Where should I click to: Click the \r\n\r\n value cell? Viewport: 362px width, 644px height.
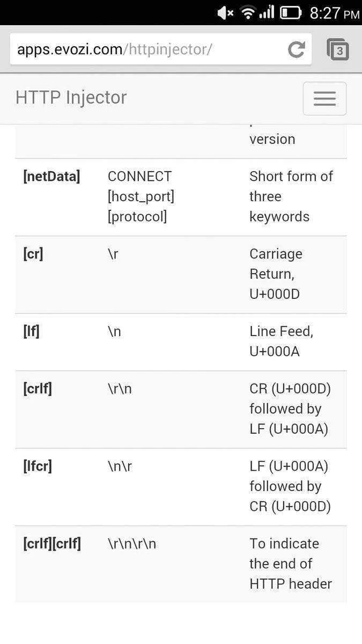pyautogui.click(x=132, y=544)
